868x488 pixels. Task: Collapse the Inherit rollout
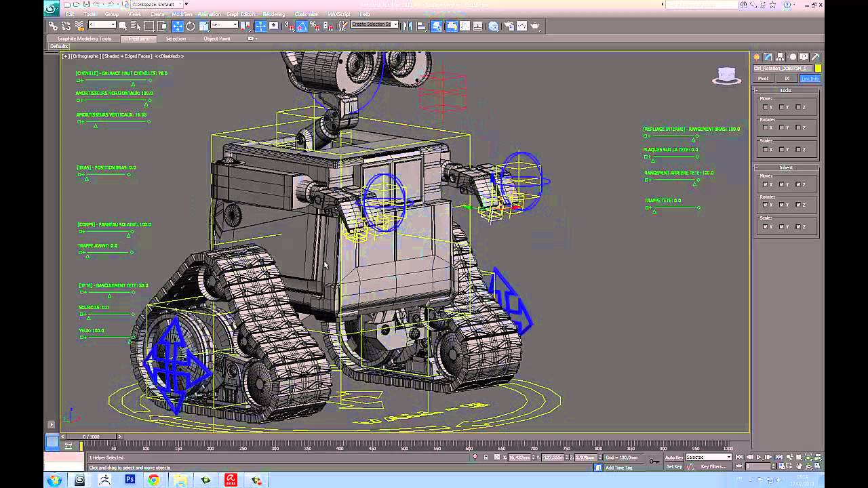tap(786, 167)
